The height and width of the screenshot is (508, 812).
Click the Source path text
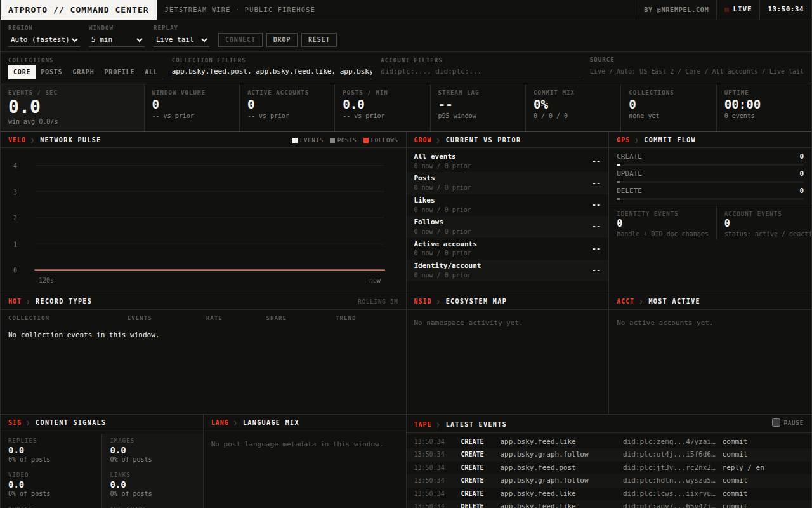pos(697,71)
